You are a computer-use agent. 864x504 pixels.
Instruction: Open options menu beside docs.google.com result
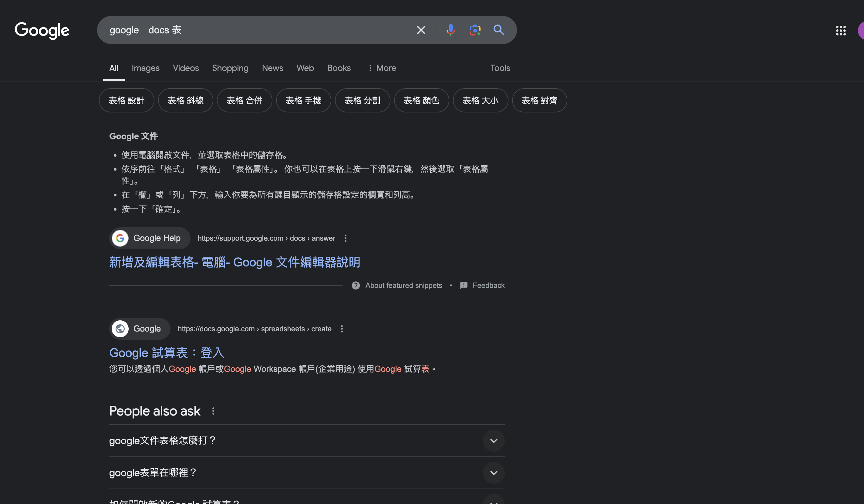tap(342, 329)
